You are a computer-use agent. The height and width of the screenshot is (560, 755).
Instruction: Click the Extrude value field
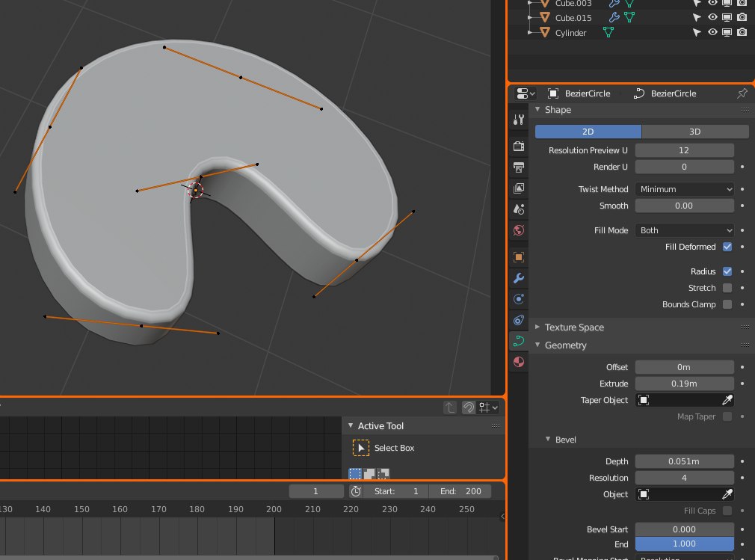point(684,384)
